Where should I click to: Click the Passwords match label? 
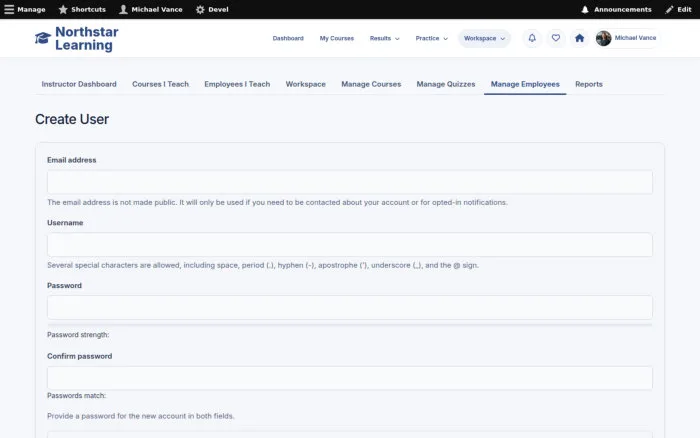[x=76, y=396]
